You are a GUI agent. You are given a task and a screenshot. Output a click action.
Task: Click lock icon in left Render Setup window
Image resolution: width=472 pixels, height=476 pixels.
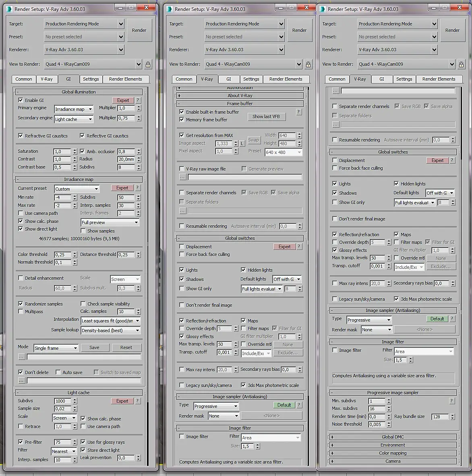point(148,64)
